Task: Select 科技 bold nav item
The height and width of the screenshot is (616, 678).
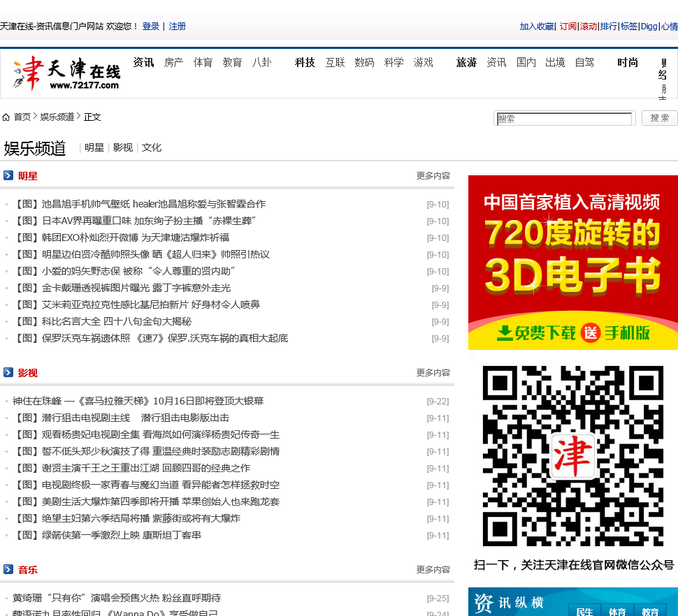Action: pyautogui.click(x=305, y=63)
